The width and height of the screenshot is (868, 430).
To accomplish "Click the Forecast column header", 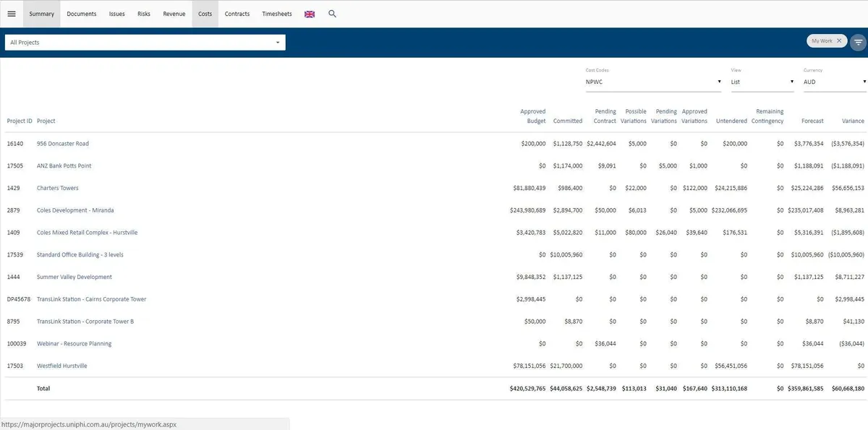I will [812, 121].
